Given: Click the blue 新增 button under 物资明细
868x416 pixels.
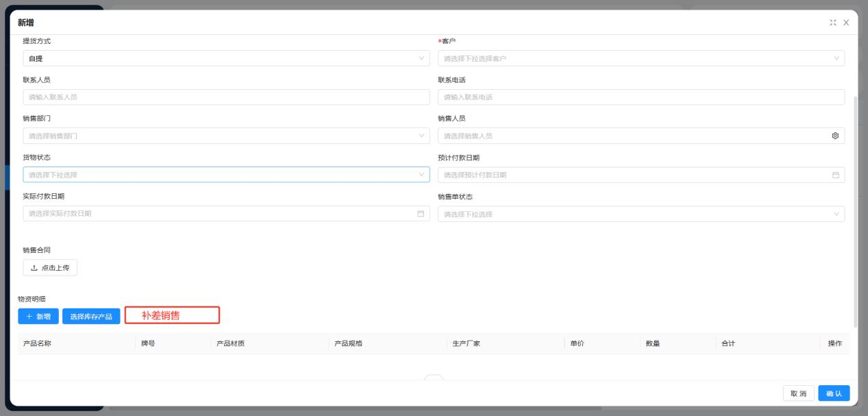Looking at the screenshot, I should pyautogui.click(x=38, y=316).
